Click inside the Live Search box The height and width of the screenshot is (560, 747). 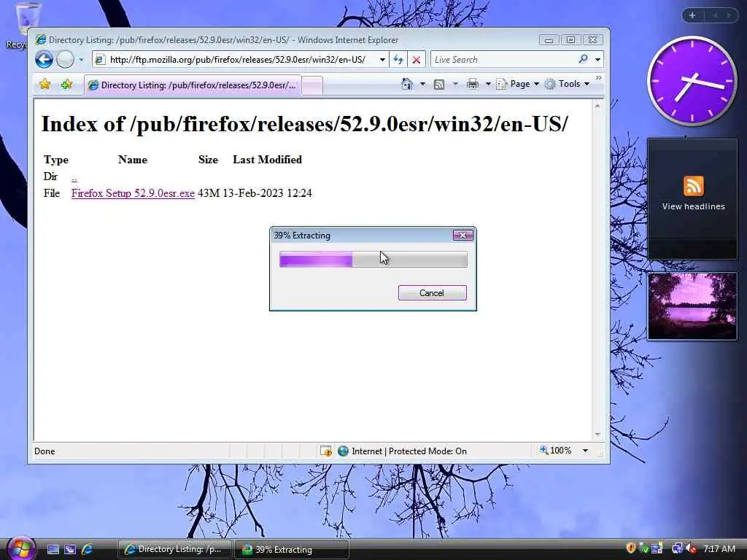[x=503, y=60]
